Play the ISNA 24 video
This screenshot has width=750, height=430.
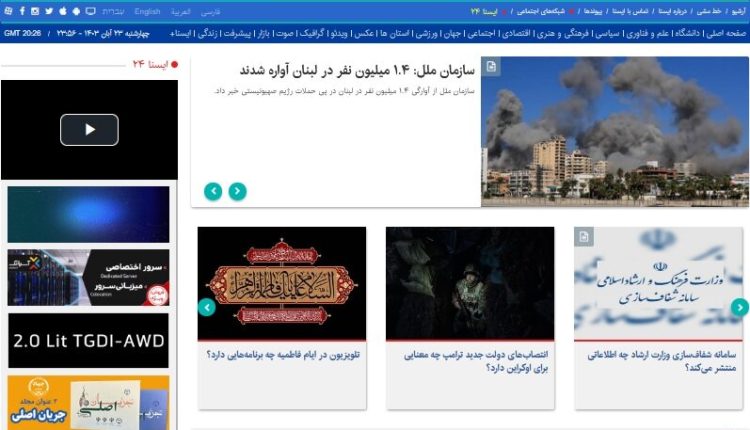tap(89, 130)
